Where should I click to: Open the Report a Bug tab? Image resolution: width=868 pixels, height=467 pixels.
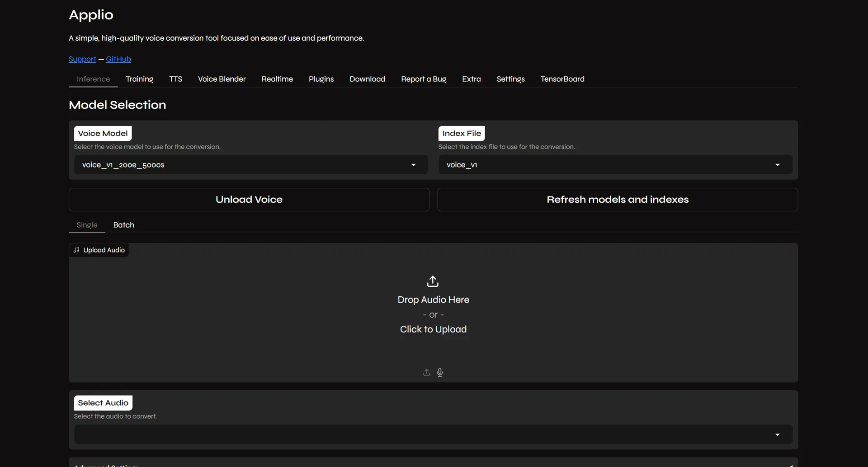(x=424, y=79)
